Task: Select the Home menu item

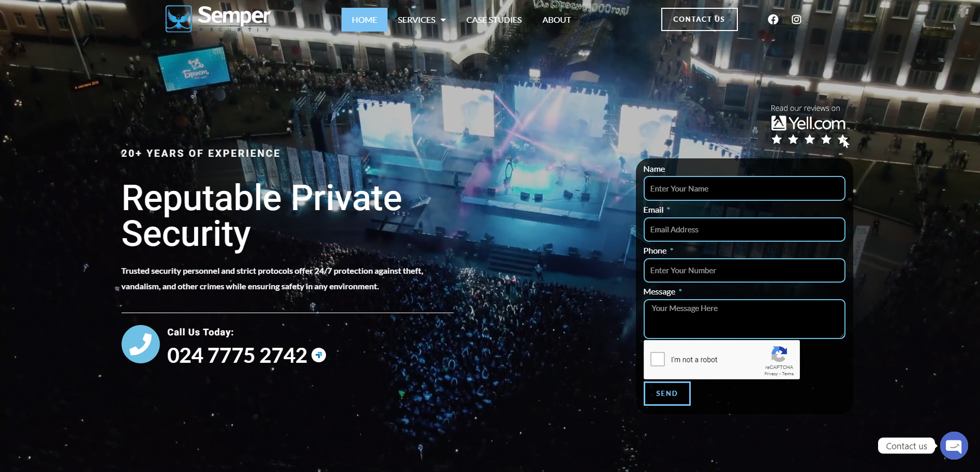Action: [364, 20]
